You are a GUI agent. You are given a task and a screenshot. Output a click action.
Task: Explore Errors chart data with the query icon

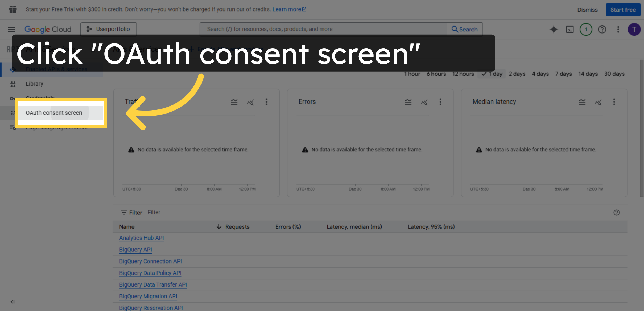[x=424, y=102]
